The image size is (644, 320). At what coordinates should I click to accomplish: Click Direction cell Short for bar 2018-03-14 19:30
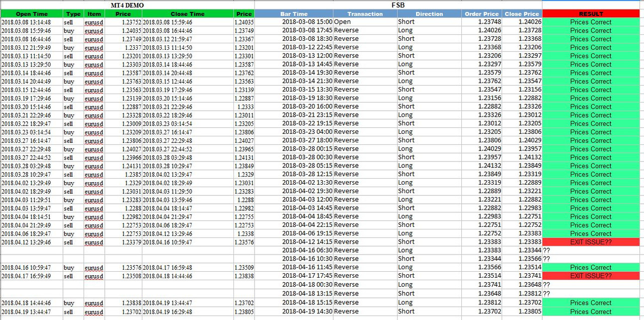406,73
